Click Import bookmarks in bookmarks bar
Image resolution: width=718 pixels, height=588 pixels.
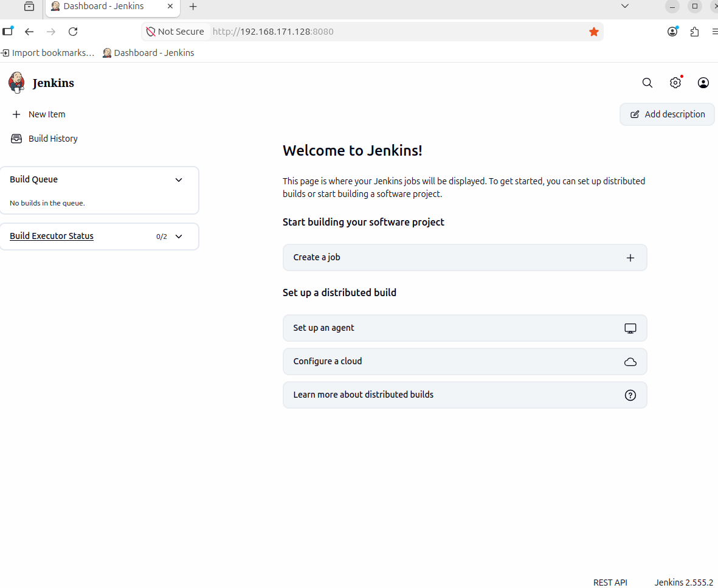47,53
